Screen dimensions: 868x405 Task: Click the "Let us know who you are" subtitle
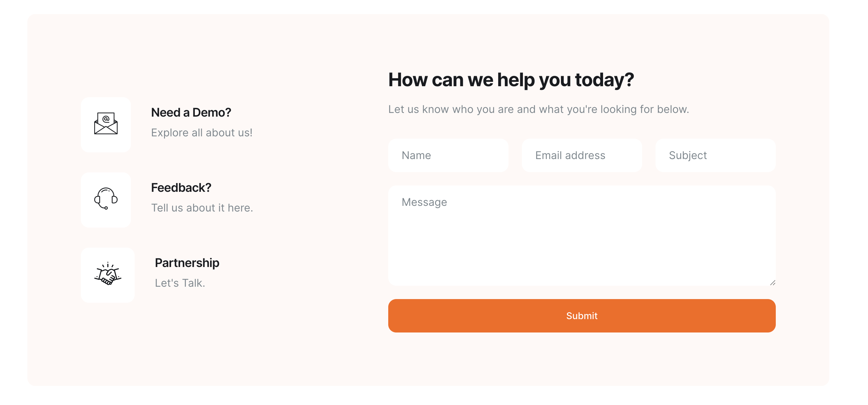(x=539, y=110)
